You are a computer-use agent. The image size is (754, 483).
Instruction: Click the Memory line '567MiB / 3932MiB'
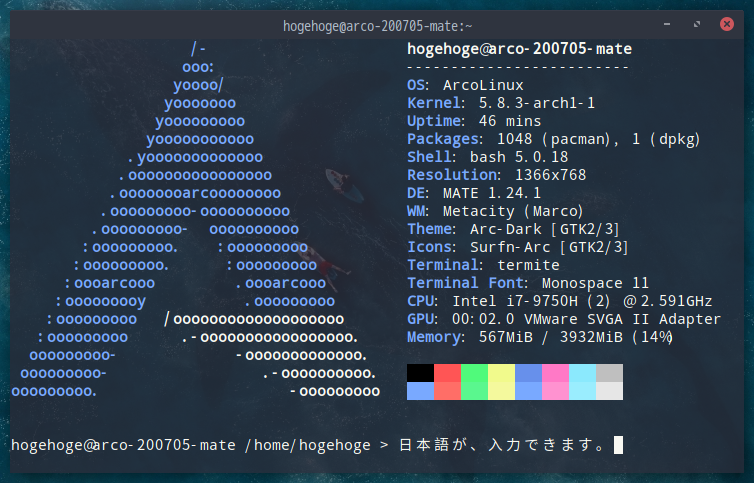[x=540, y=337]
